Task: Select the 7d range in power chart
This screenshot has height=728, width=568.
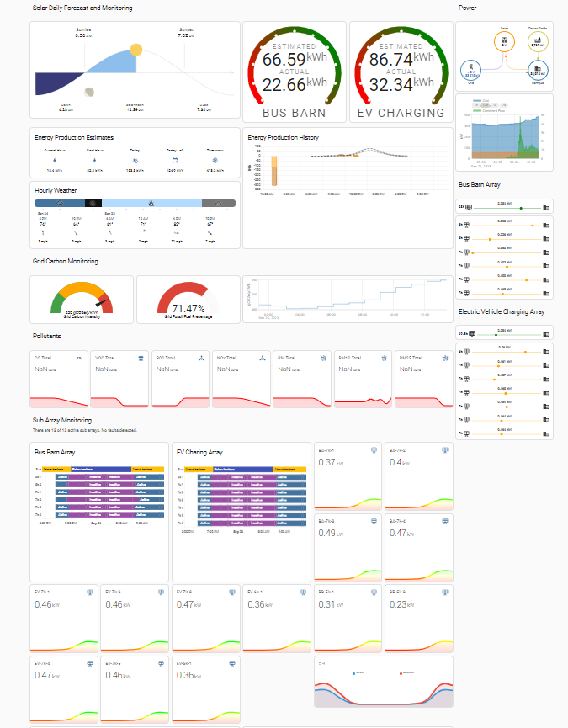Action: coord(504,105)
